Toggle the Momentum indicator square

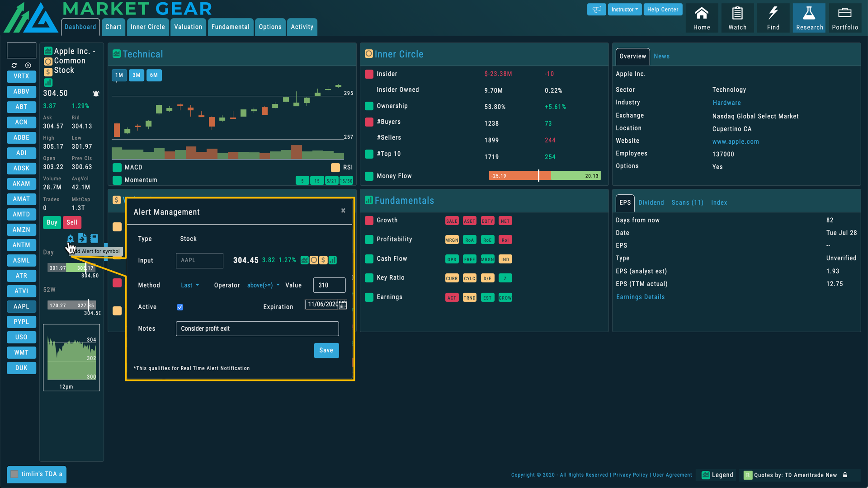coord(117,180)
